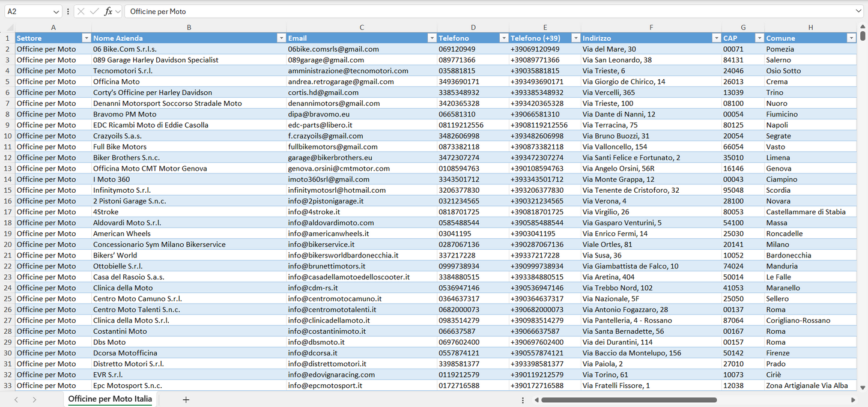Select column E by its header

545,27
